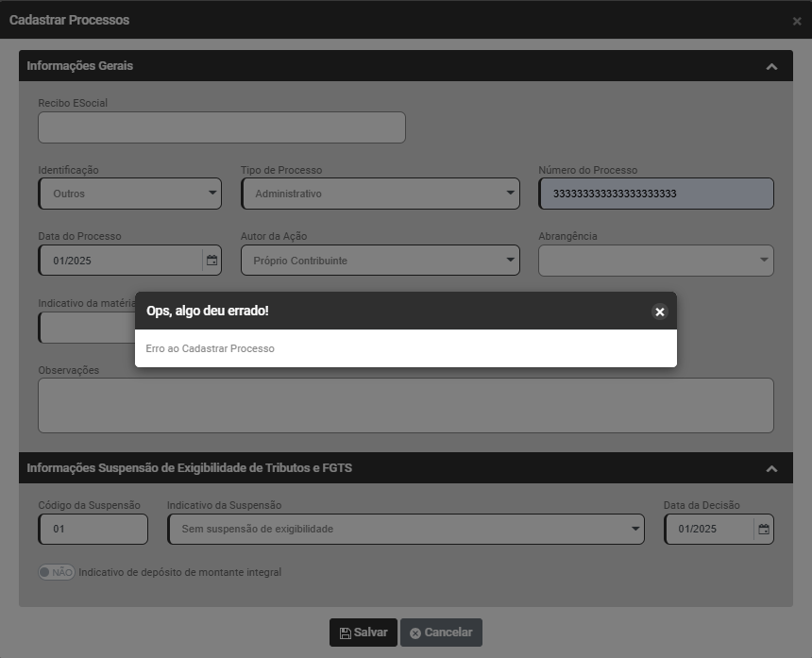The height and width of the screenshot is (658, 812).
Task: Click the Data do Processo date field
Action: 120,261
